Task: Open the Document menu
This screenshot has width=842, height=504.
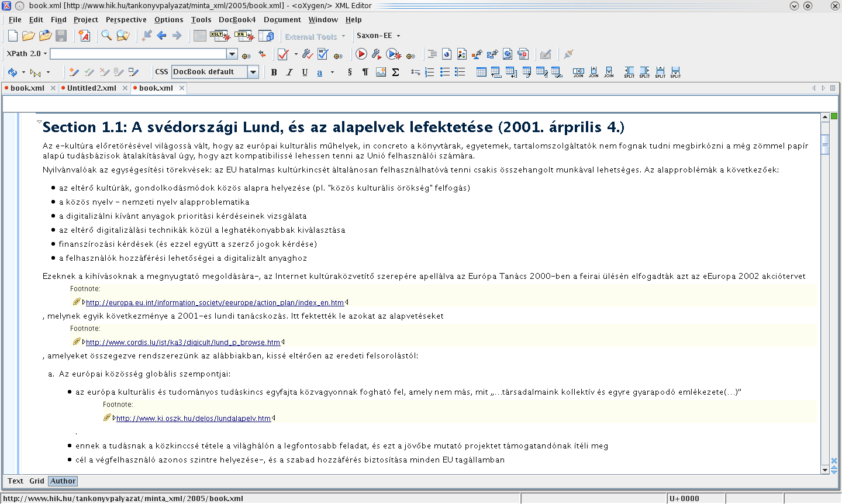Action: [x=282, y=20]
